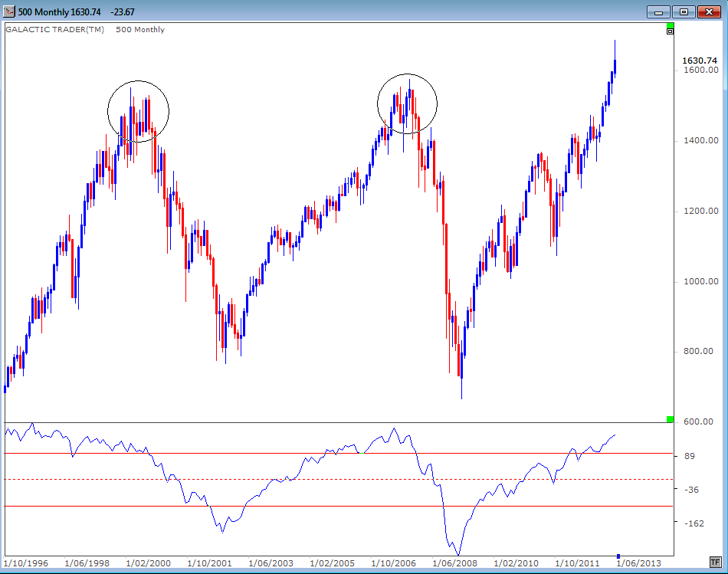Screen dimensions: 728x574
Task: Click the small blue marker on the date axis
Action: point(618,556)
